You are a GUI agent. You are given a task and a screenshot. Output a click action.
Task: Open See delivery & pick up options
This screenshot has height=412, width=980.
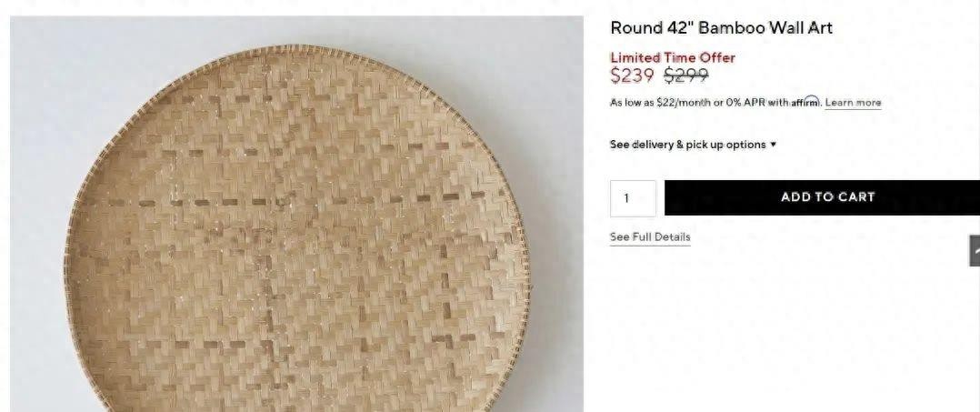687,145
